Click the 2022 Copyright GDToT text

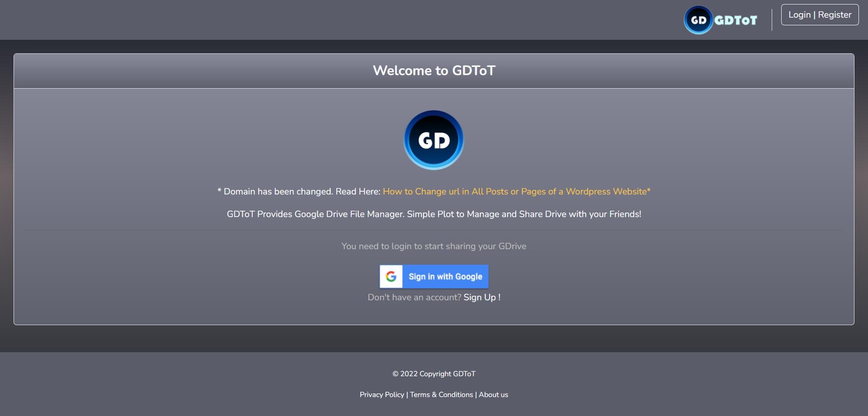pos(434,373)
